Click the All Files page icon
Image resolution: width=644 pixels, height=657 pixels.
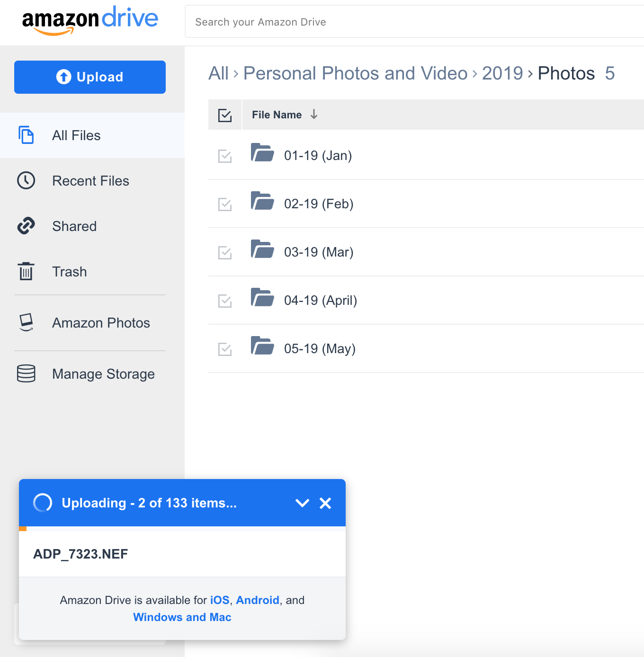coord(26,135)
